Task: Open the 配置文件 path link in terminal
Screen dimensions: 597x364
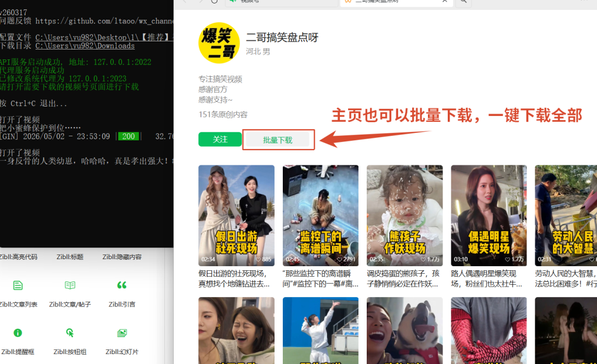Action: [104, 37]
